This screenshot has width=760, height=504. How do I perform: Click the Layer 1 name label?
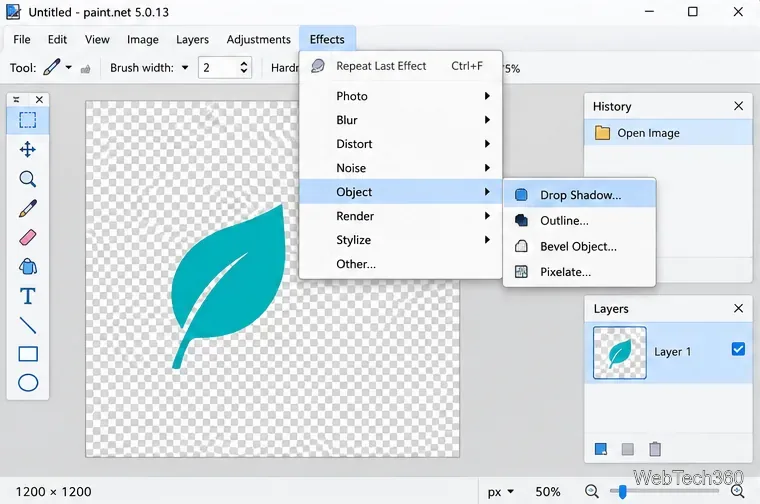[x=673, y=352]
